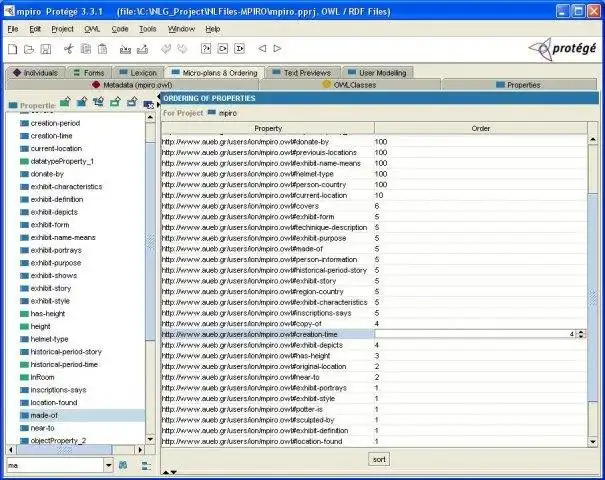The width and height of the screenshot is (605, 480).
Task: Go back with the left triangle toolbar arrow
Action: coord(262,49)
